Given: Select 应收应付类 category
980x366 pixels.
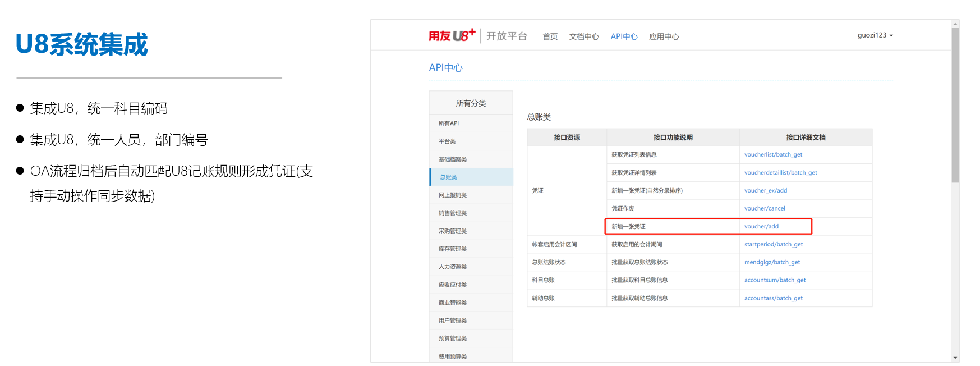Looking at the screenshot, I should coord(471,285).
